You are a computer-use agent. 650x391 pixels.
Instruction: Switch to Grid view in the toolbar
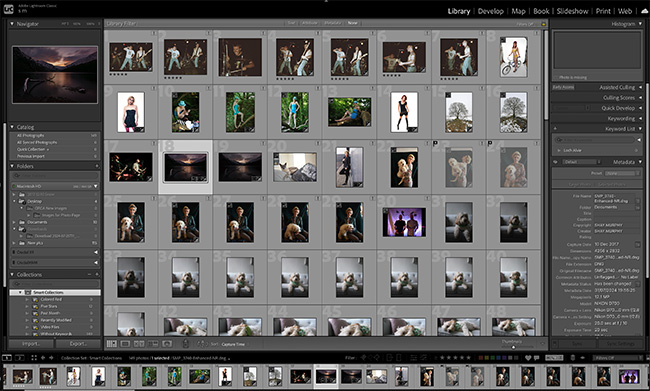[x=112, y=344]
